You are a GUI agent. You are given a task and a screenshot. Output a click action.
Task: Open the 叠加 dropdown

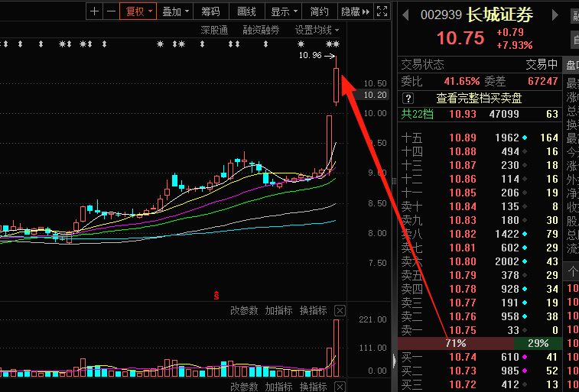175,11
